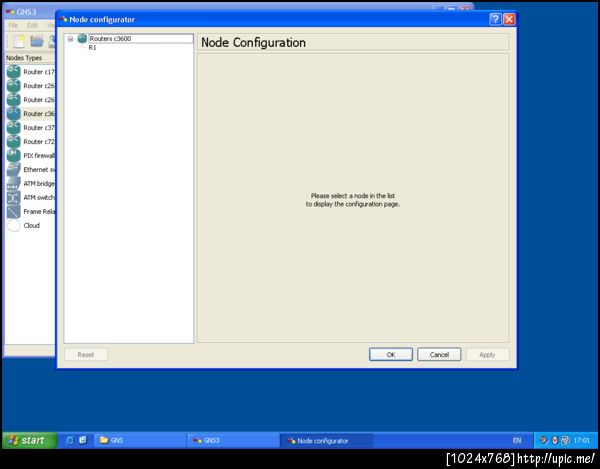Click the Nodes Types panel header

pos(29,58)
